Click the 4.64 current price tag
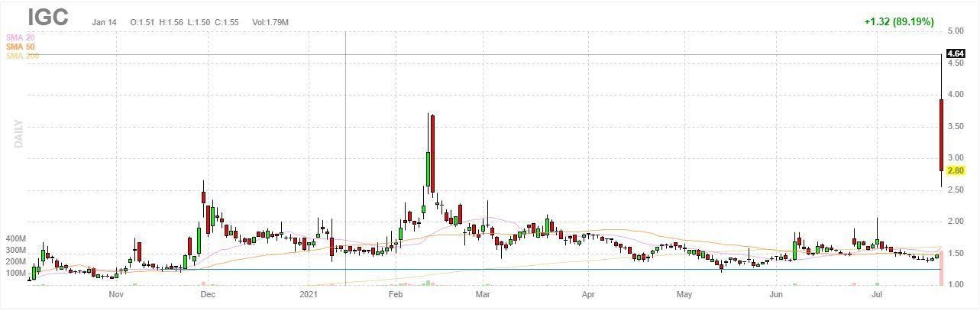 tap(956, 53)
